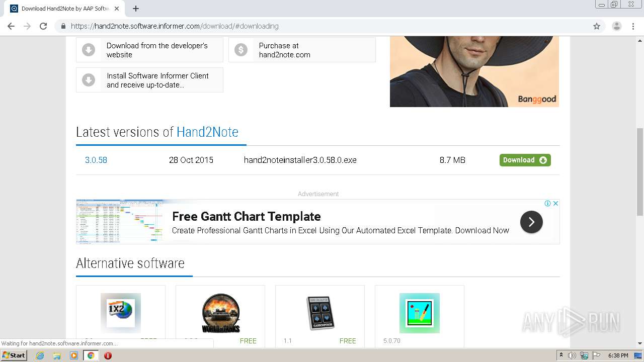
Task: Click the Chrome taskbar icon
Action: tap(91, 355)
